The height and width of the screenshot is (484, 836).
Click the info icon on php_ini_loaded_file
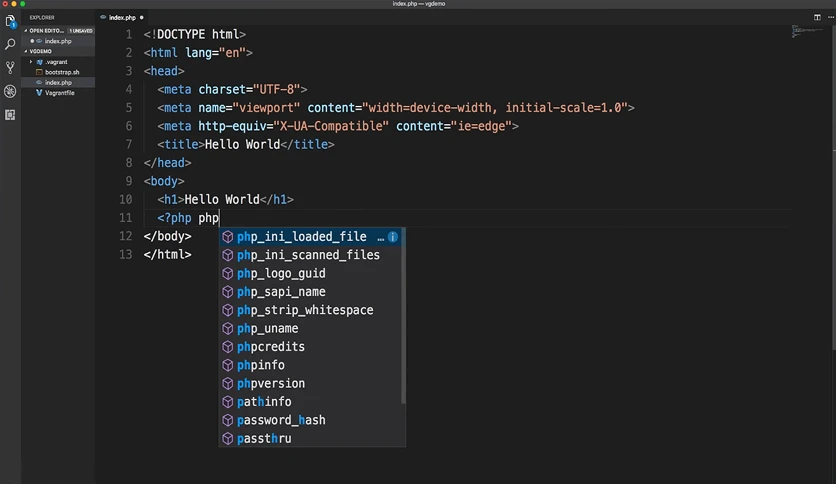pos(392,237)
